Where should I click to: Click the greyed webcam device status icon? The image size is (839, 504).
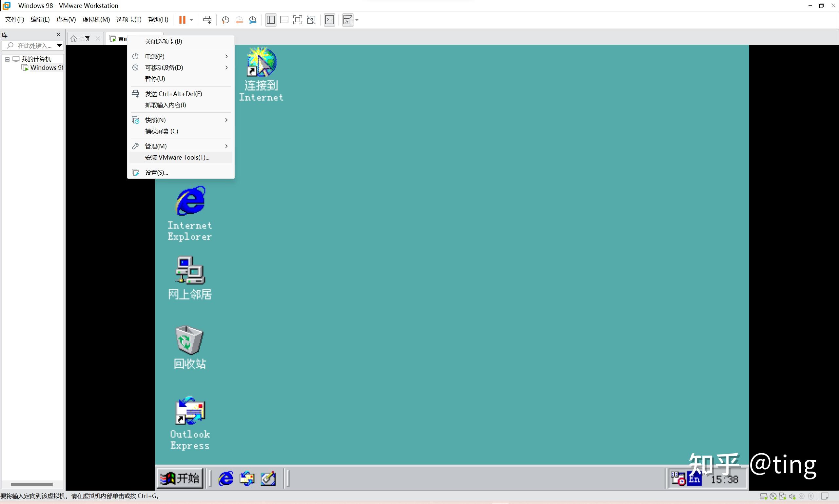pos(802,496)
